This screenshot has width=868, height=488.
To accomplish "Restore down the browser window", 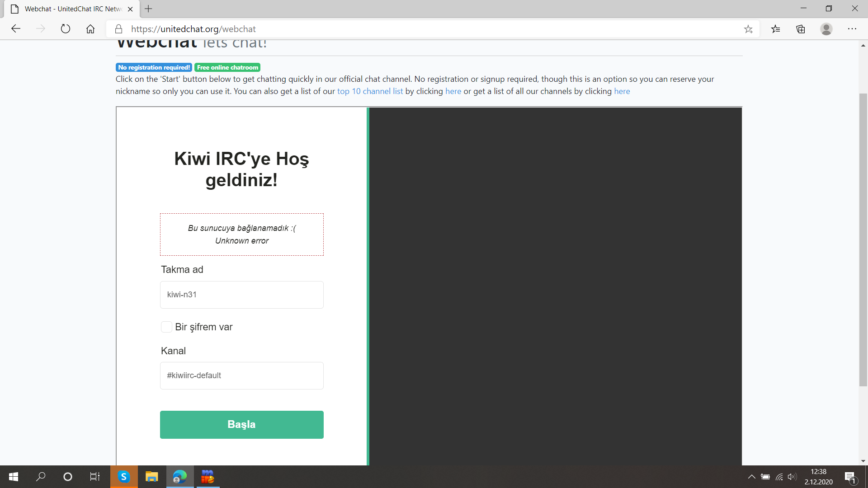I will pyautogui.click(x=829, y=9).
